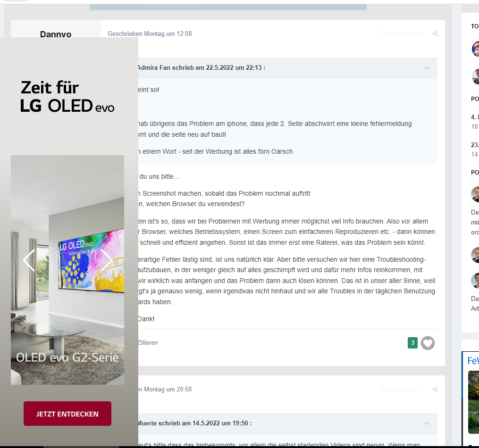479x448 pixels.
Task: Like the post with the heart icon
Action: [x=428, y=343]
